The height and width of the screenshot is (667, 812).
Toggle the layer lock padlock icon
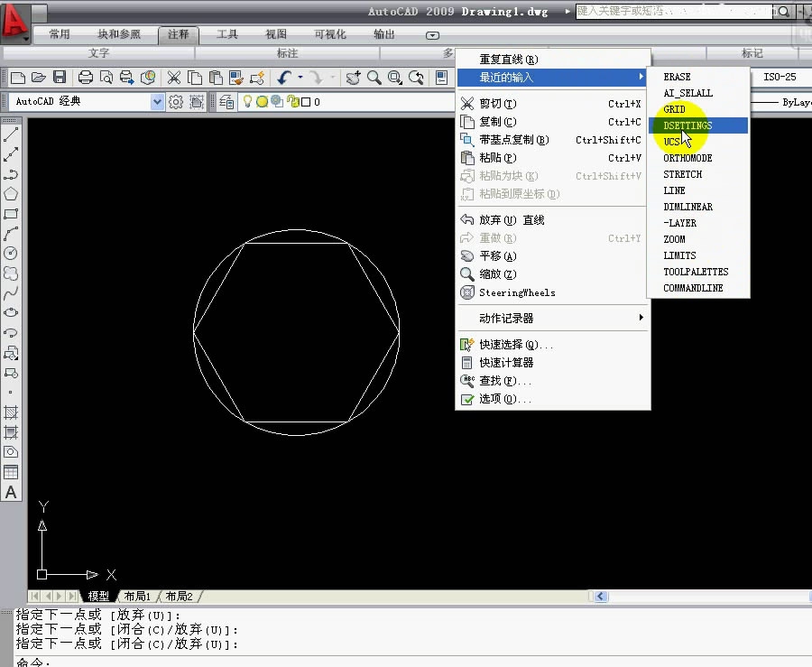290,101
